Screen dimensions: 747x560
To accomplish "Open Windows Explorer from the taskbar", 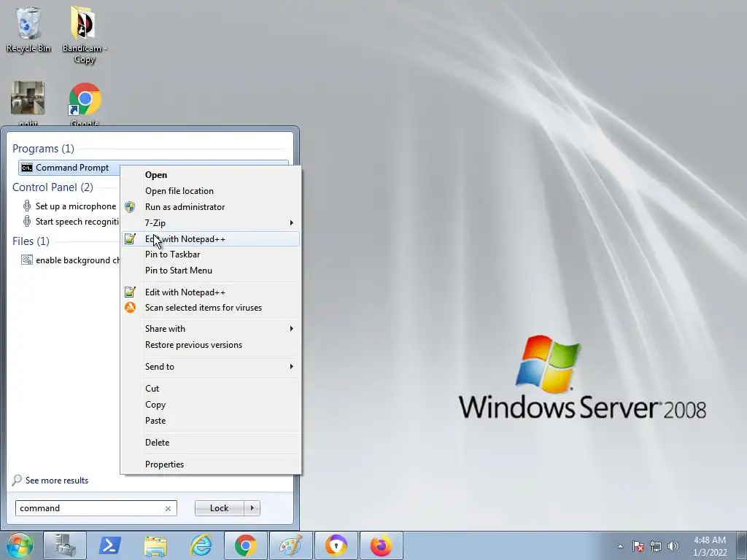I will (x=155, y=545).
